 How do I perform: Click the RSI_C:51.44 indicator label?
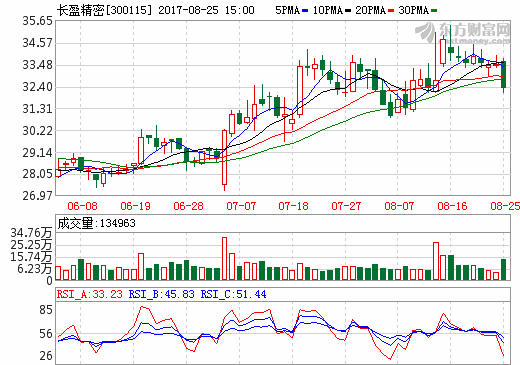pyautogui.click(x=233, y=294)
